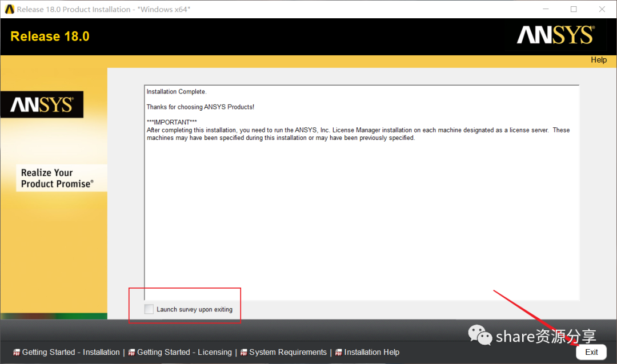Open the Help menu
Screen dimensions: 617x364
[x=598, y=59]
